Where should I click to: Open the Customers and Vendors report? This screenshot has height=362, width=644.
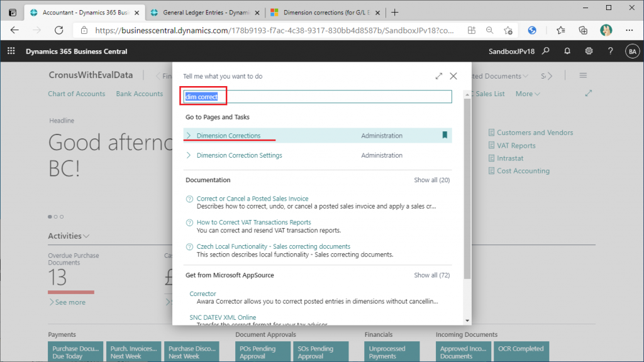coord(535,133)
